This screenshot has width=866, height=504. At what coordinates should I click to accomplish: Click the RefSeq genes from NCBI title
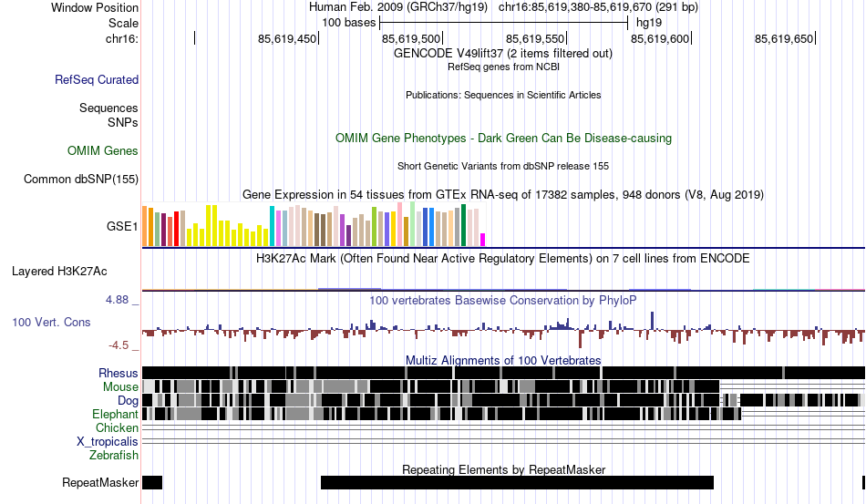503,67
